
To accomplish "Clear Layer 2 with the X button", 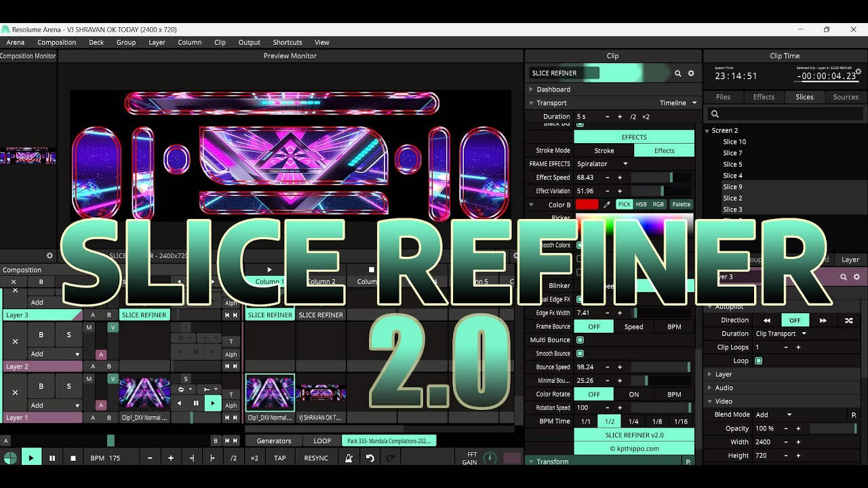I will click(15, 342).
